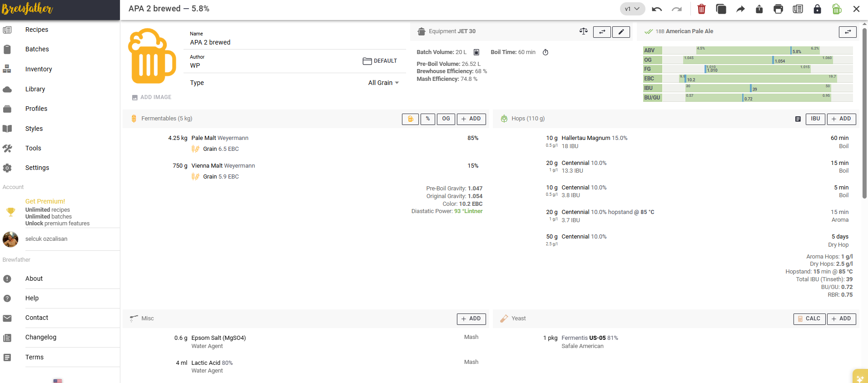
Task: Open the Changelog page
Action: click(60, 337)
